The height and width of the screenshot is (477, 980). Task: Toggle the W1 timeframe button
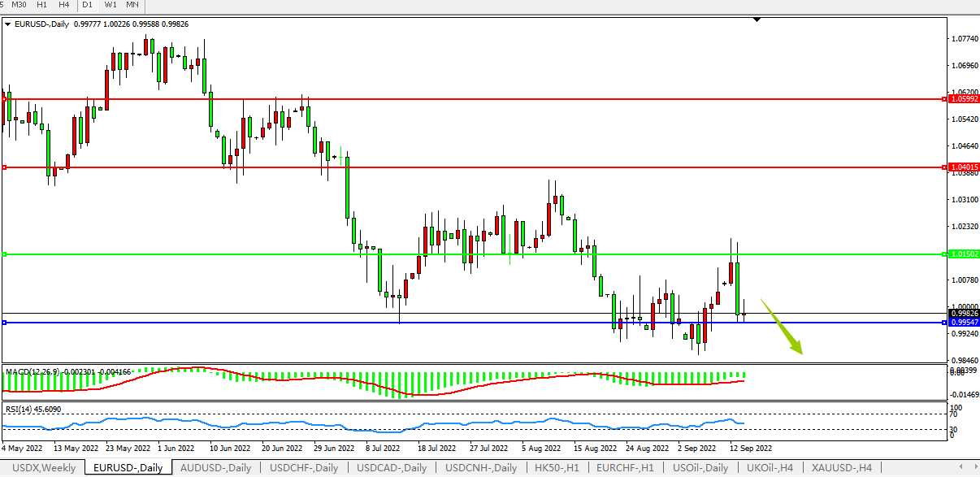(x=111, y=5)
